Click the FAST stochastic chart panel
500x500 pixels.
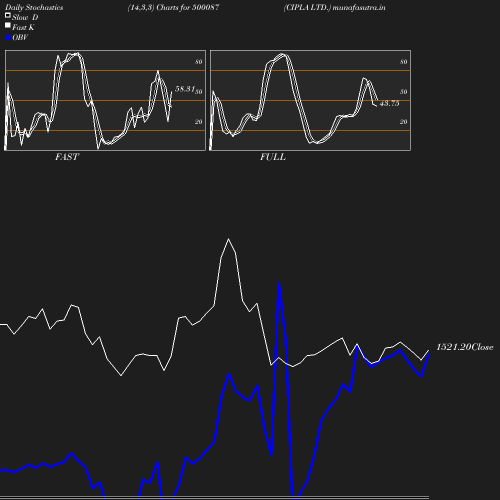pyautogui.click(x=105, y=100)
